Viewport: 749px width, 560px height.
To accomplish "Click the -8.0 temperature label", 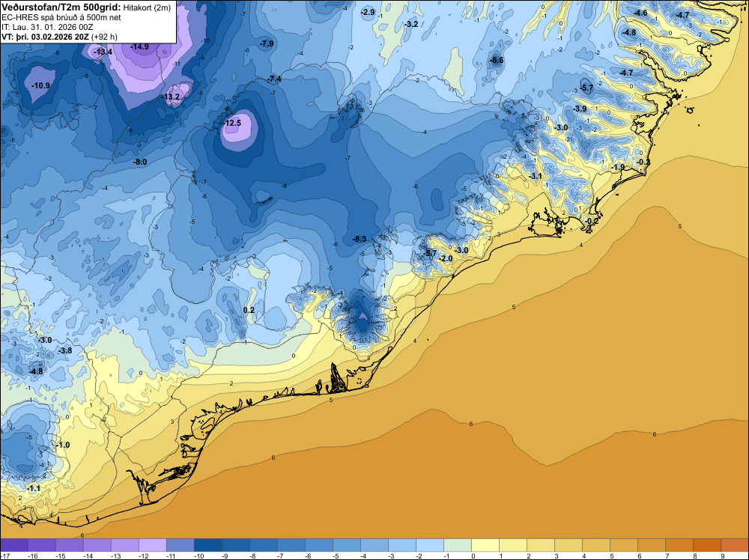I will [x=140, y=162].
